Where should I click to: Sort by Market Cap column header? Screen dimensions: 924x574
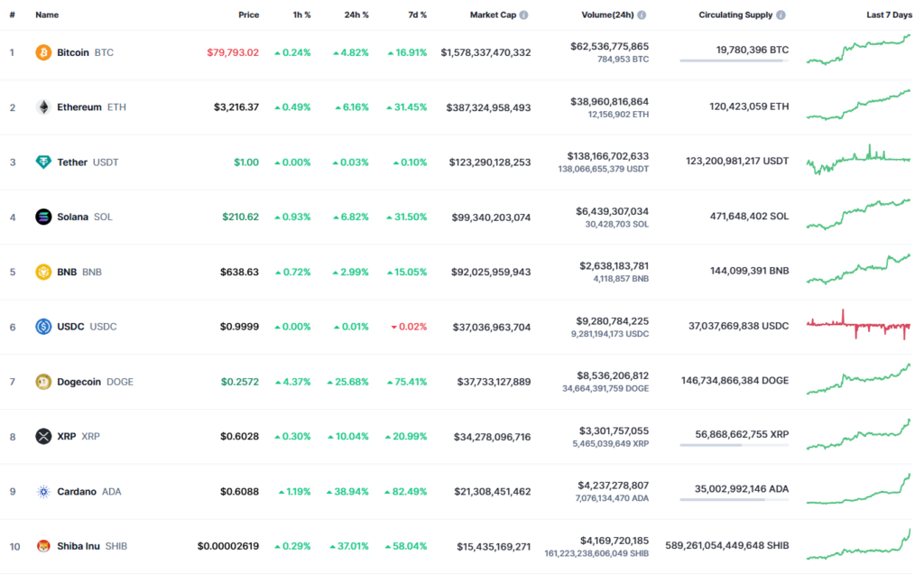[493, 14]
